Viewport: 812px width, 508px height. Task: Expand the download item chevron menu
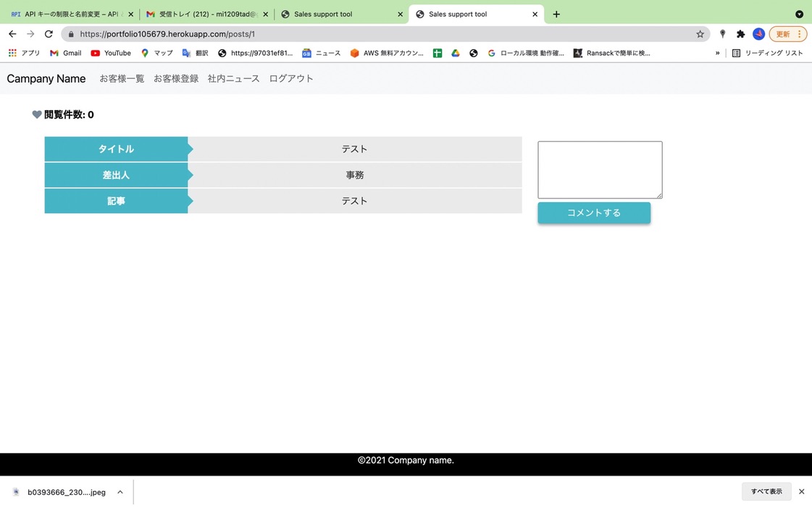point(120,492)
